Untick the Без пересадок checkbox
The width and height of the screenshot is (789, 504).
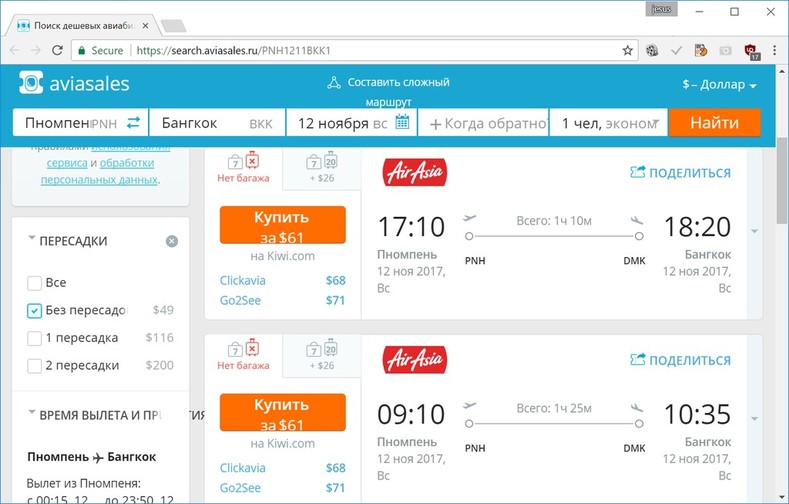[x=34, y=310]
